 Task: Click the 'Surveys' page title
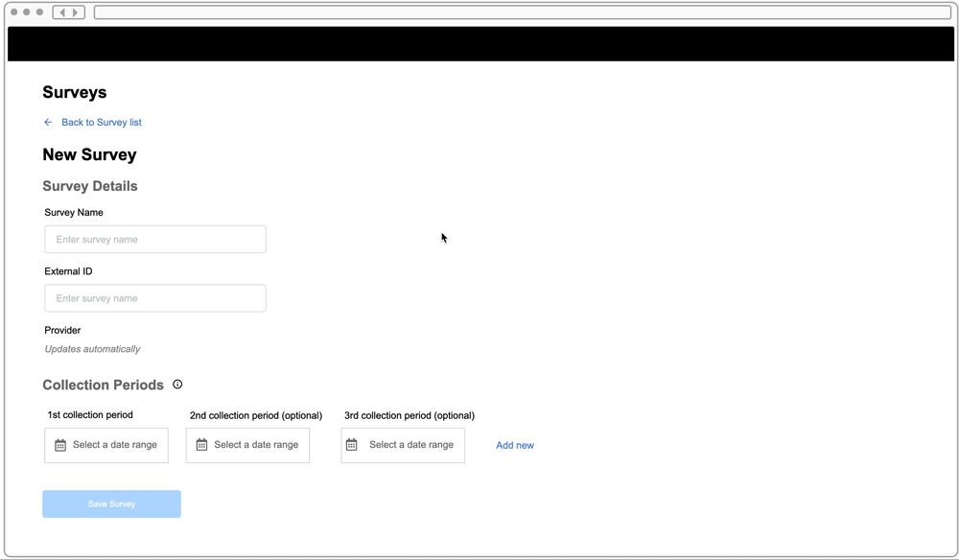pos(75,92)
